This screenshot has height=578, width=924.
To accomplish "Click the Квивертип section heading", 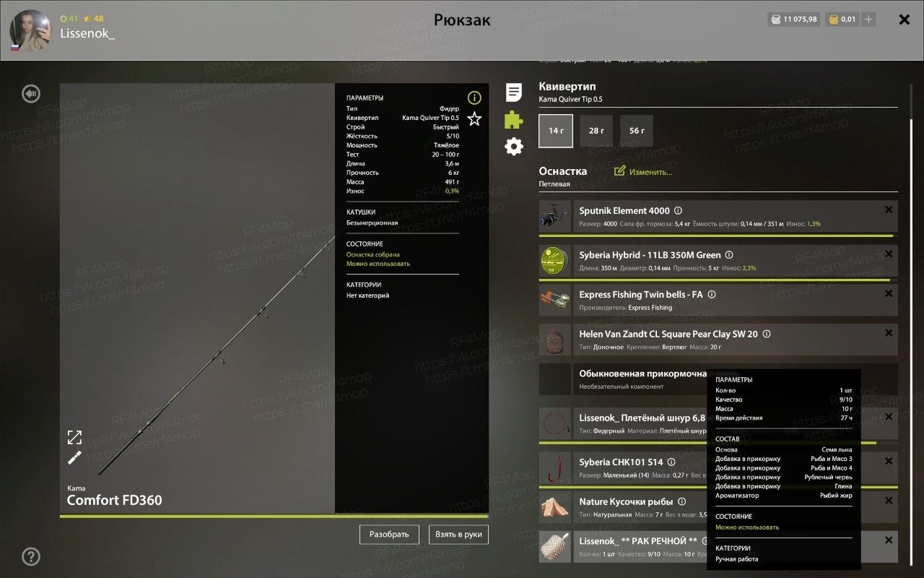I will tap(567, 86).
